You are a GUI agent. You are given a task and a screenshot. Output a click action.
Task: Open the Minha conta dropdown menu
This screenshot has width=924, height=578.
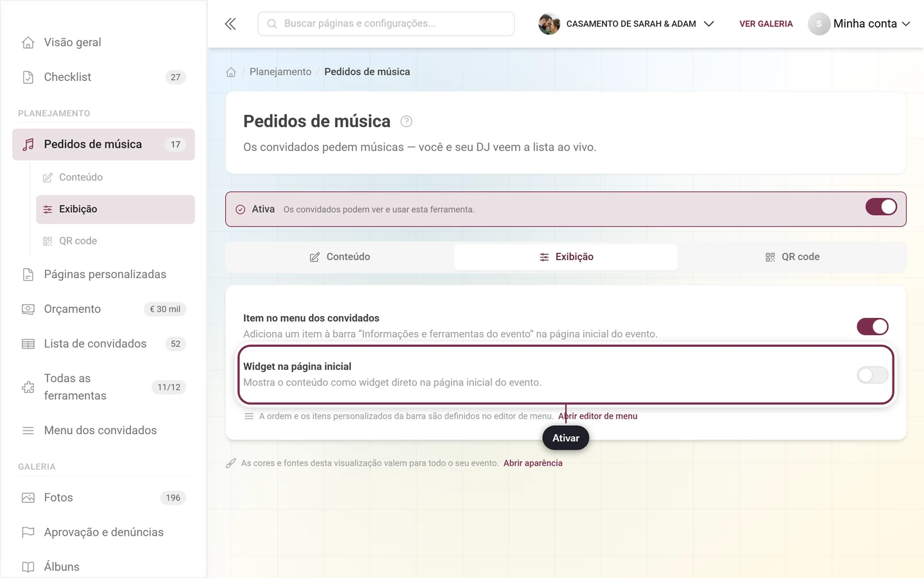point(860,24)
